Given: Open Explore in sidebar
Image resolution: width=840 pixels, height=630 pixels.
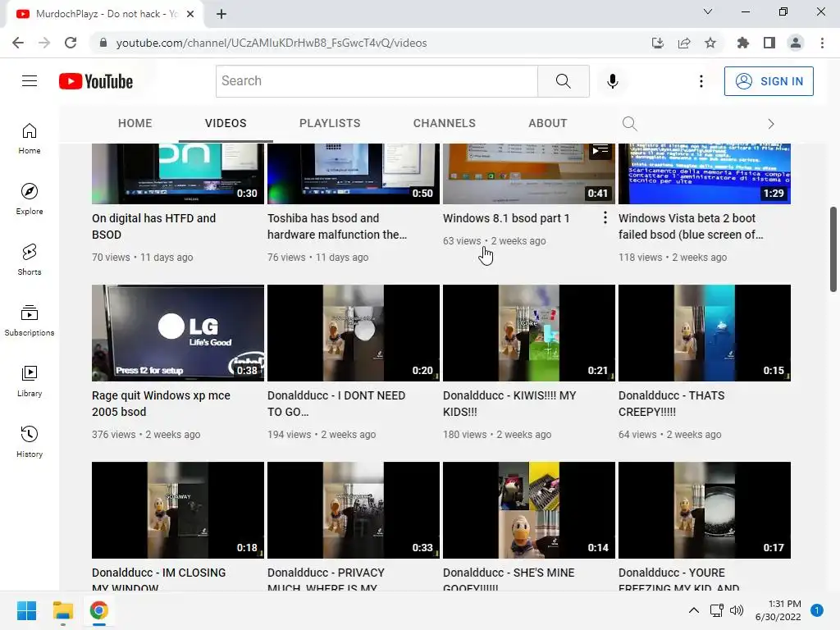Looking at the screenshot, I should point(30,199).
